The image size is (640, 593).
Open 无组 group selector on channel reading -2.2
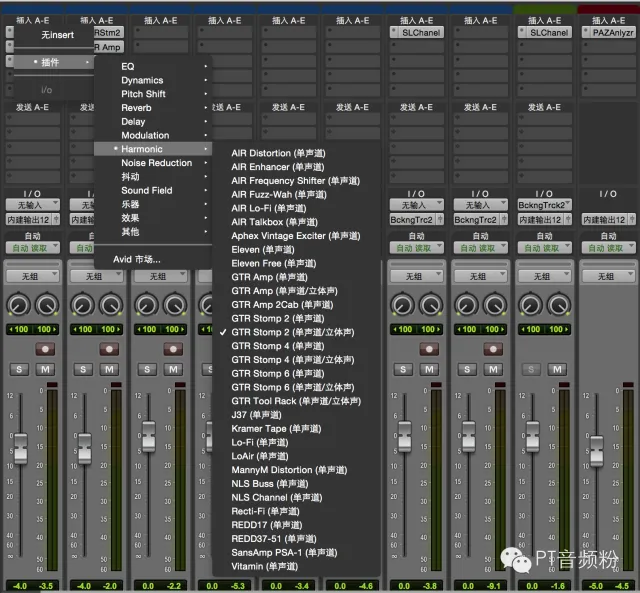click(x=161, y=276)
